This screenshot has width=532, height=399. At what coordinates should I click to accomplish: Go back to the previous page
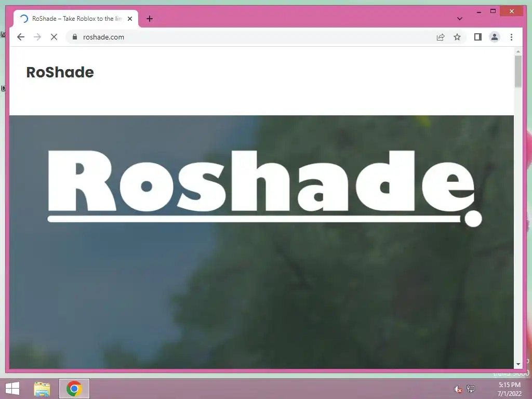pos(21,37)
